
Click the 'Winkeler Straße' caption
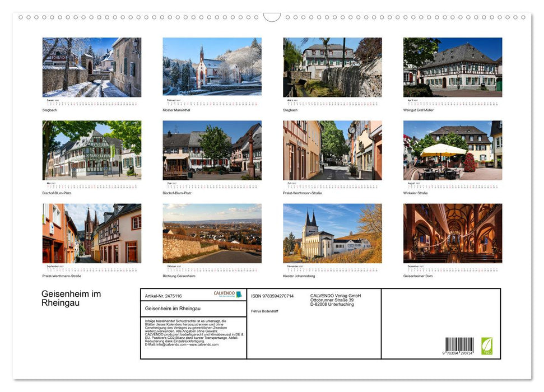[415, 193]
